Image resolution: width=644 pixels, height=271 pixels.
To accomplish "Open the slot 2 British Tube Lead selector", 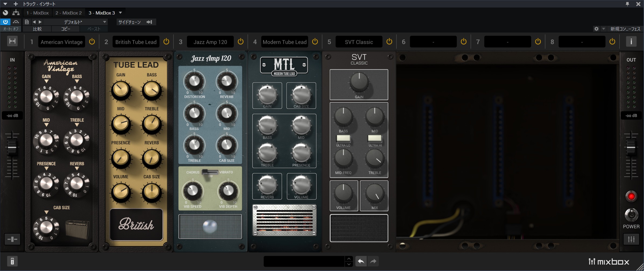I will pos(136,42).
